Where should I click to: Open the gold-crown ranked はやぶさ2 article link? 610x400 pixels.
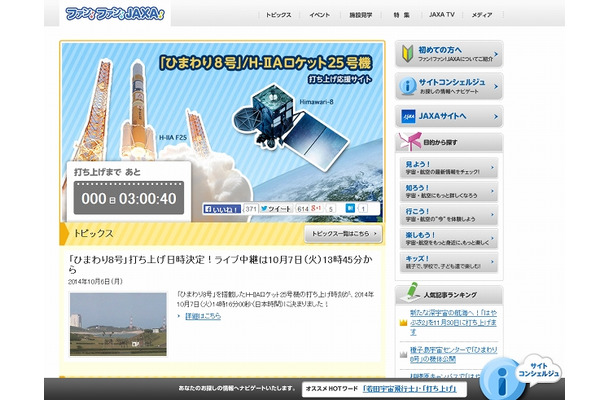tap(454, 323)
